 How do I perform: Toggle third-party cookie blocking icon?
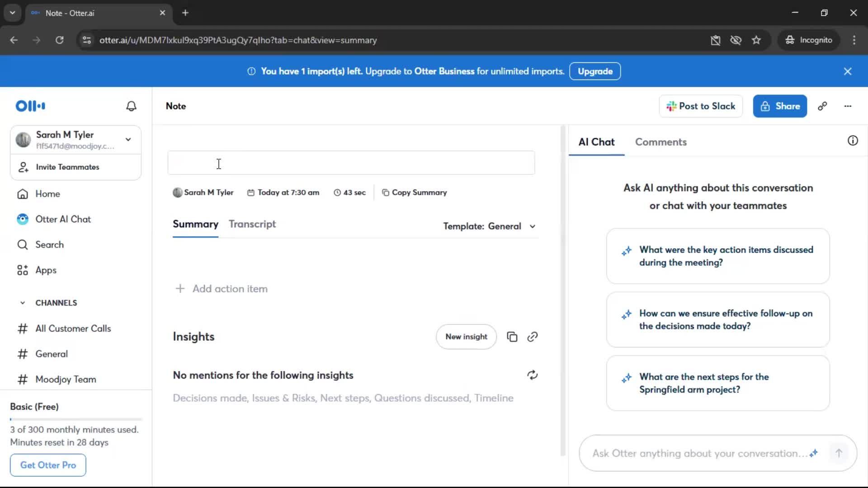pyautogui.click(x=736, y=40)
